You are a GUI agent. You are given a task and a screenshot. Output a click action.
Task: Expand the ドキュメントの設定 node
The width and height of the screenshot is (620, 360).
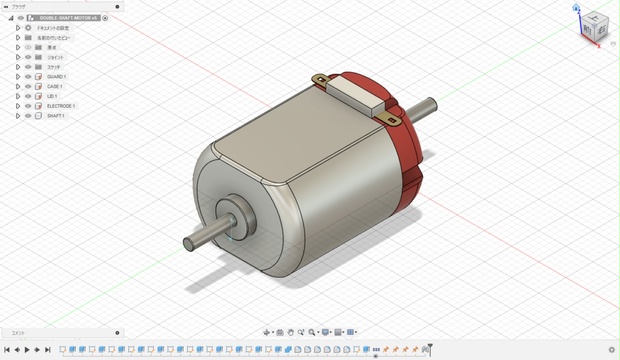pyautogui.click(x=18, y=28)
